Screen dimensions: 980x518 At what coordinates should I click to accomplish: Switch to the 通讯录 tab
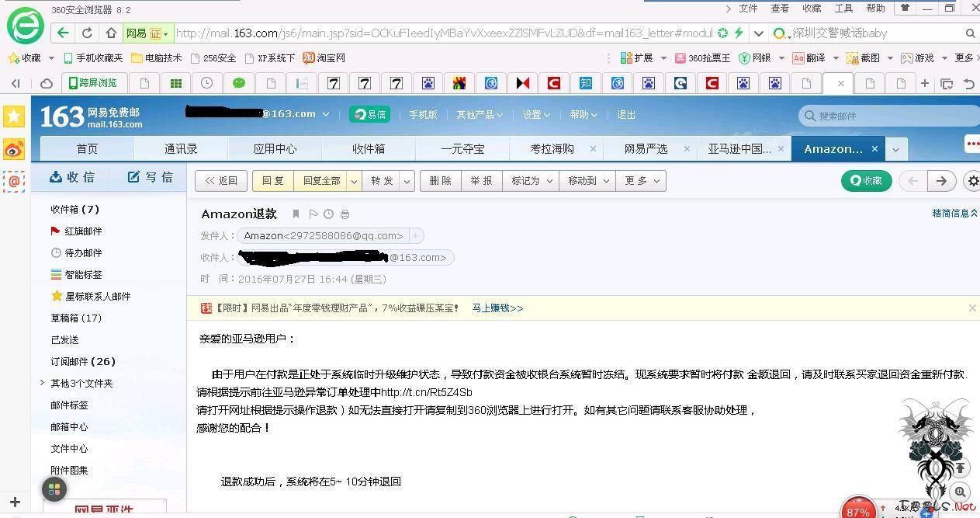click(180, 148)
